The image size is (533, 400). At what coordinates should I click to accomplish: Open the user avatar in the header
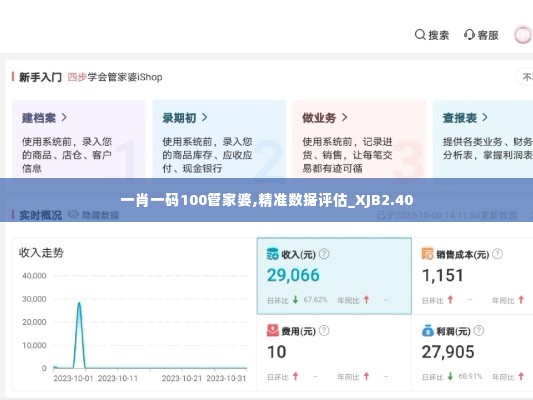522,35
